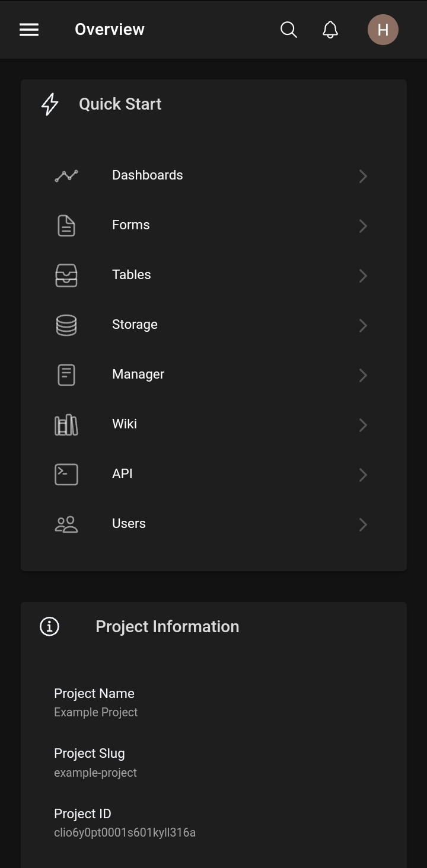
Task: Open the Manager list item
Action: (138, 374)
